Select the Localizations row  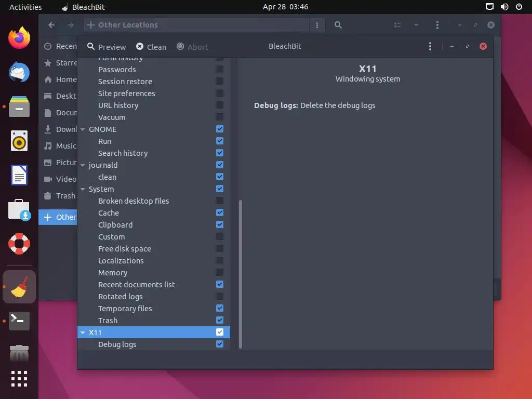[154, 261]
